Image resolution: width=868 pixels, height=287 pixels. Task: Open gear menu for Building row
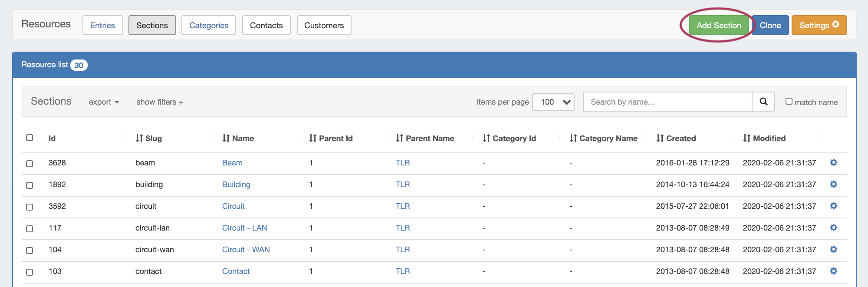point(833,185)
